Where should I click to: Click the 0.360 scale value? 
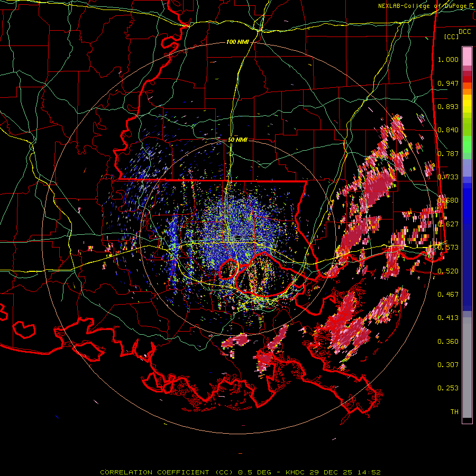pyautogui.click(x=448, y=342)
